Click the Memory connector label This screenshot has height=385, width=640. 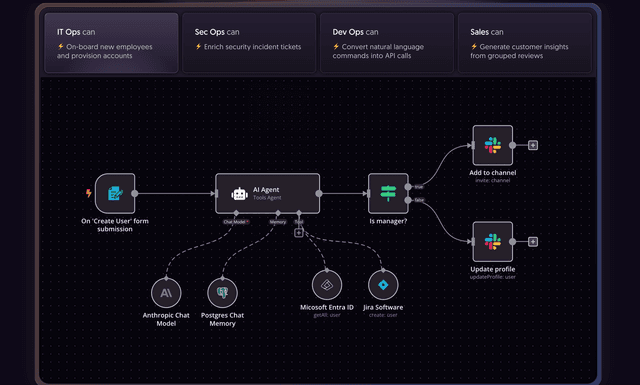coord(278,222)
